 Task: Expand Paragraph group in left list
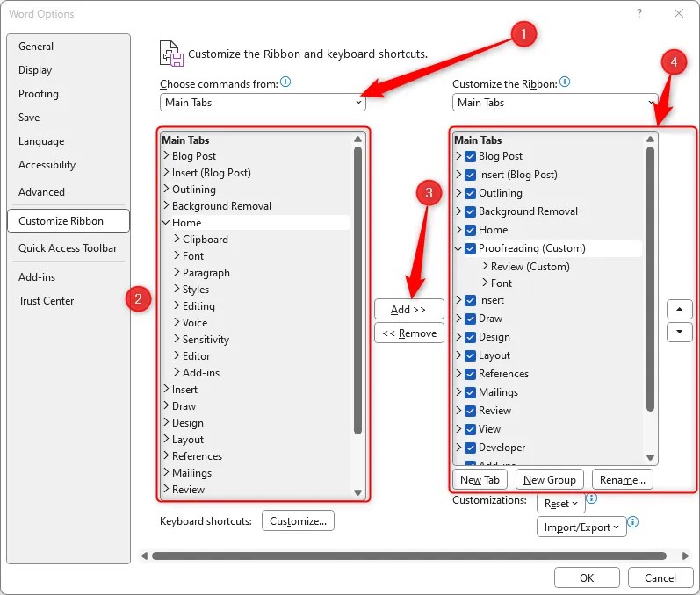pos(177,272)
